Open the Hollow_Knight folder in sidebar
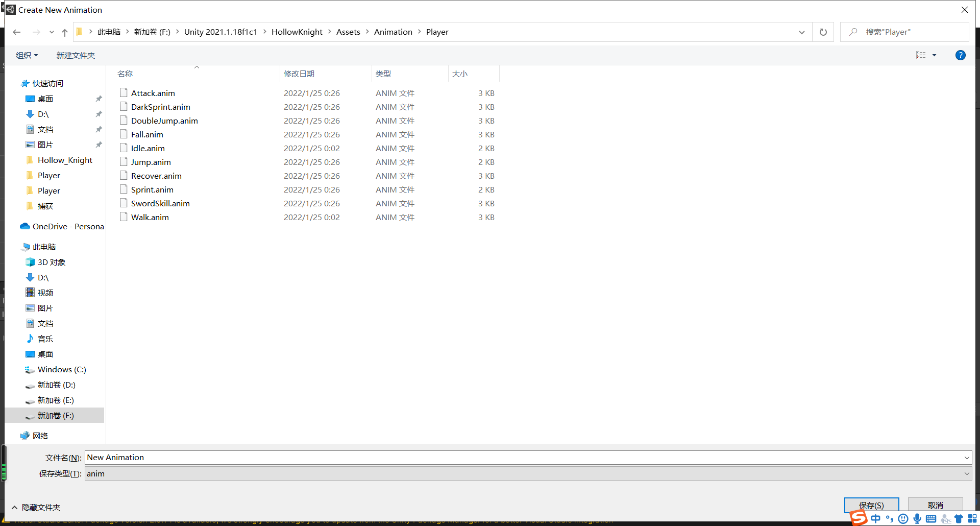 (65, 160)
